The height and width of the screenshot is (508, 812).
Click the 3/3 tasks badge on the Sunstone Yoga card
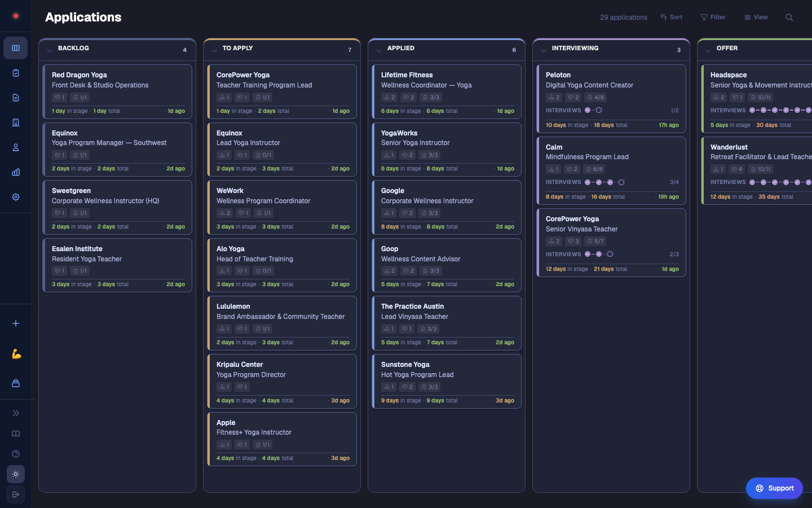(x=430, y=387)
